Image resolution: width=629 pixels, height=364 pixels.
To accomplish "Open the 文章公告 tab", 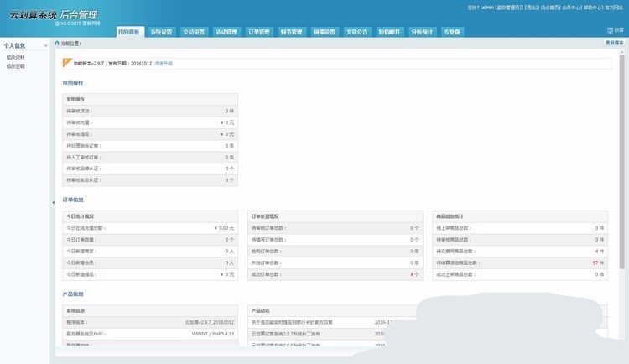I will pos(357,32).
